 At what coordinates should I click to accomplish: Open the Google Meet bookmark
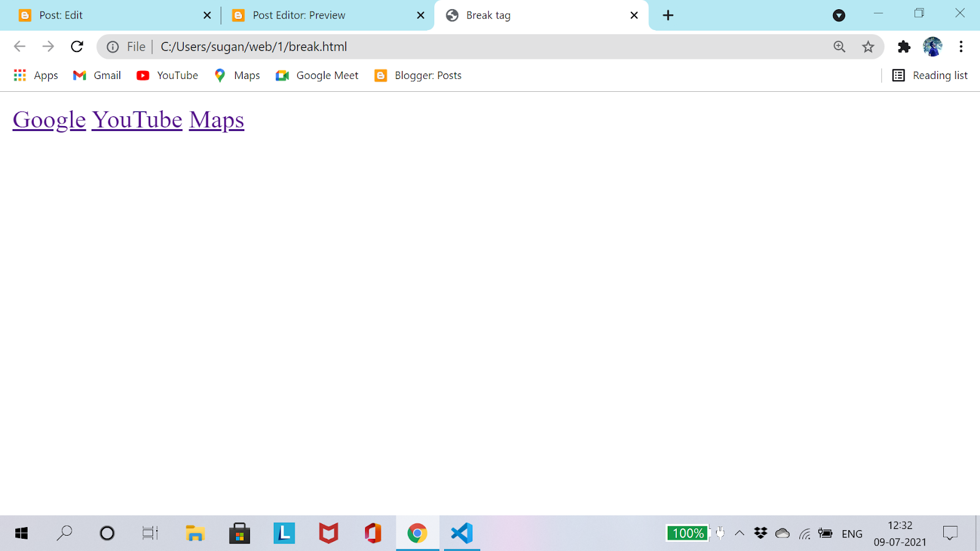pos(317,75)
